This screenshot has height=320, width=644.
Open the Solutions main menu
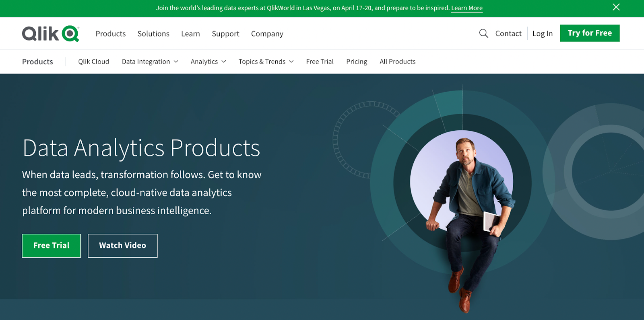coord(153,34)
